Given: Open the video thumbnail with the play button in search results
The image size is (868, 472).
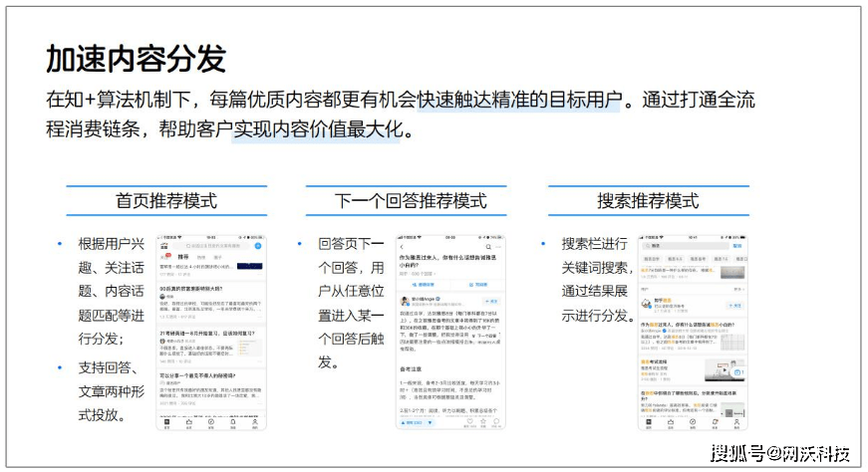Looking at the screenshot, I should click(724, 370).
